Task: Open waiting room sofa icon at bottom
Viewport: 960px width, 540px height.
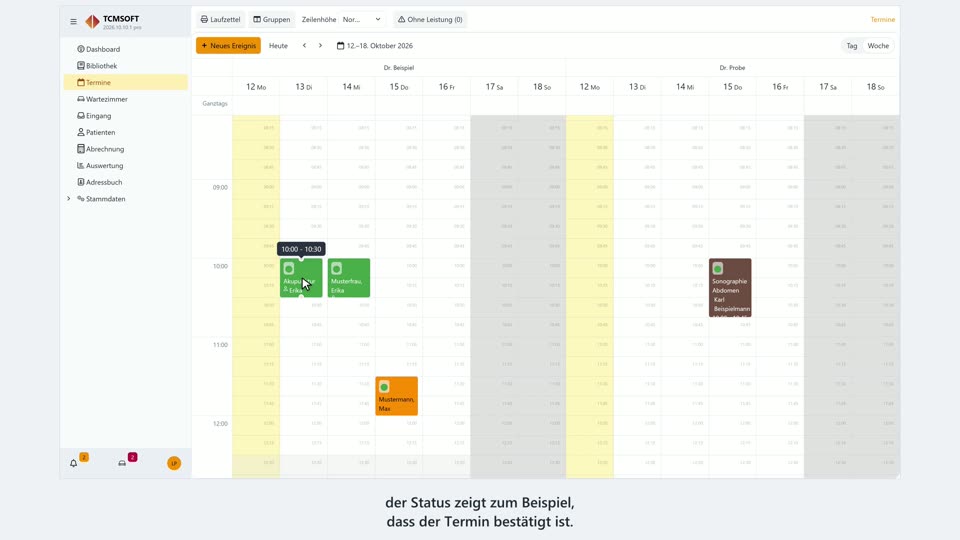Action: (122, 463)
